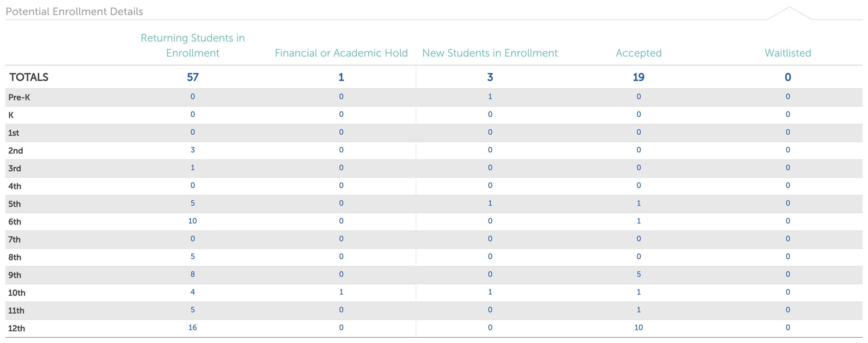The image size is (868, 343).
Task: Open 9th grade returning students count 8
Action: pyautogui.click(x=192, y=274)
